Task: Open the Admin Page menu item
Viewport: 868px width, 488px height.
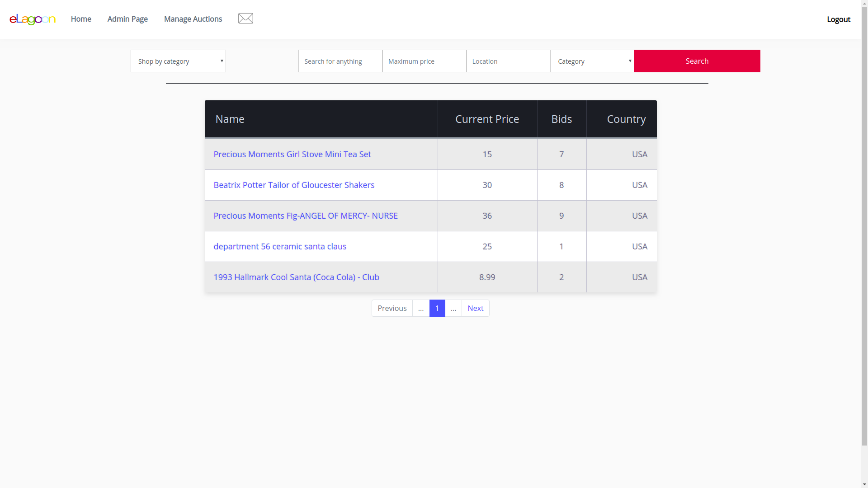Action: (127, 19)
